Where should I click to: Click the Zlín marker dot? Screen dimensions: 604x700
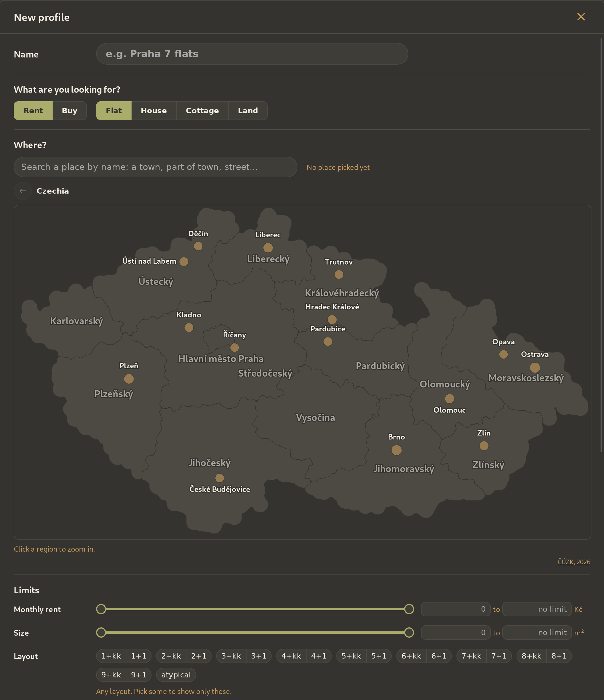[x=484, y=446]
